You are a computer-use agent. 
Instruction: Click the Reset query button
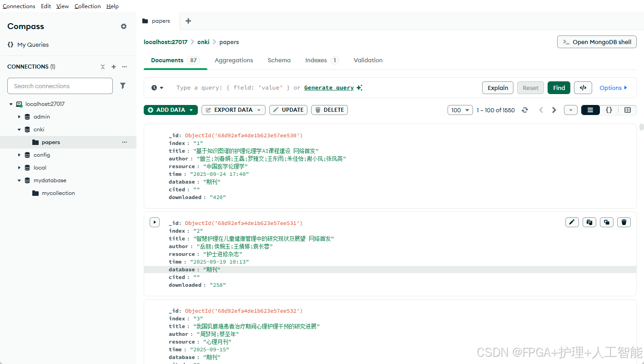[x=530, y=88]
